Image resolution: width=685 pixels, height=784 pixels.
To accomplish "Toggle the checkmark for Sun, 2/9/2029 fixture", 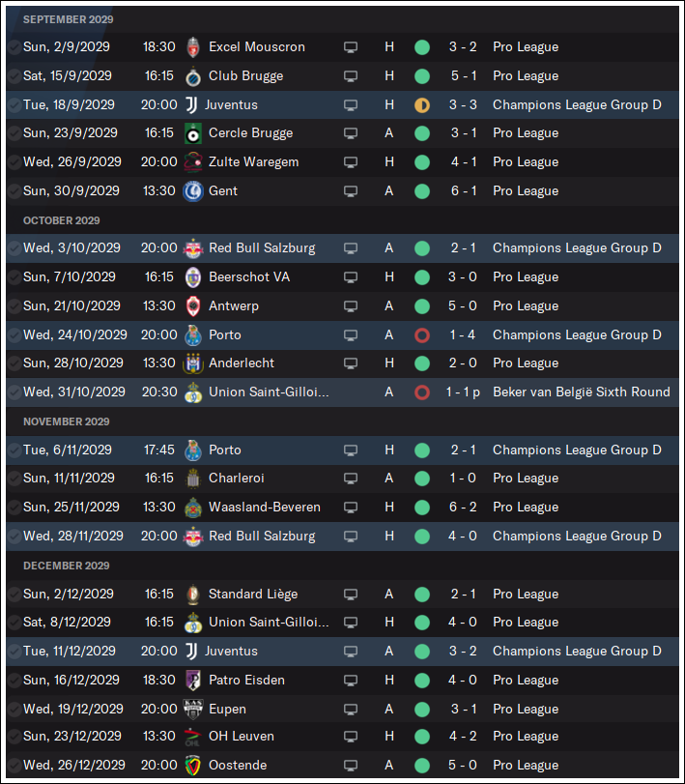I will [x=15, y=47].
